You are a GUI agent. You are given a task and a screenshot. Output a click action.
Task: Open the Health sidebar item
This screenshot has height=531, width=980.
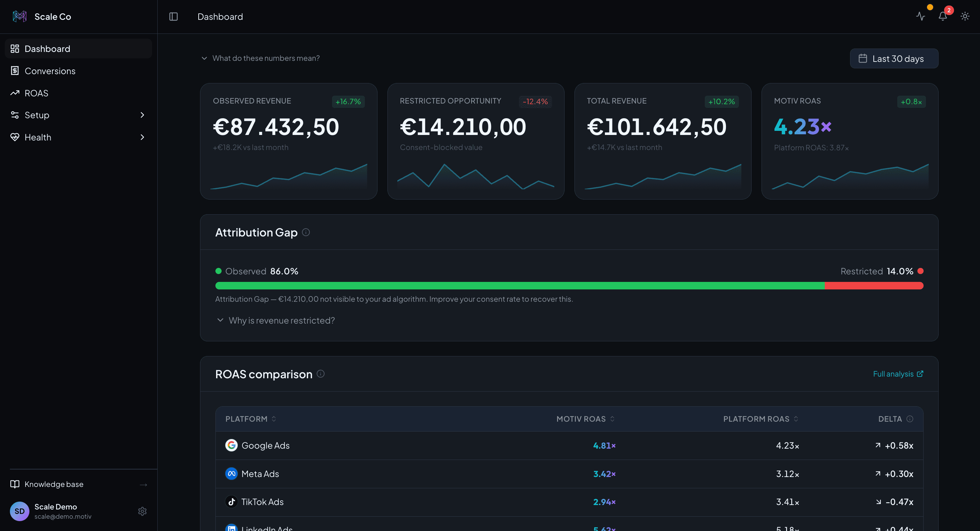(79, 137)
